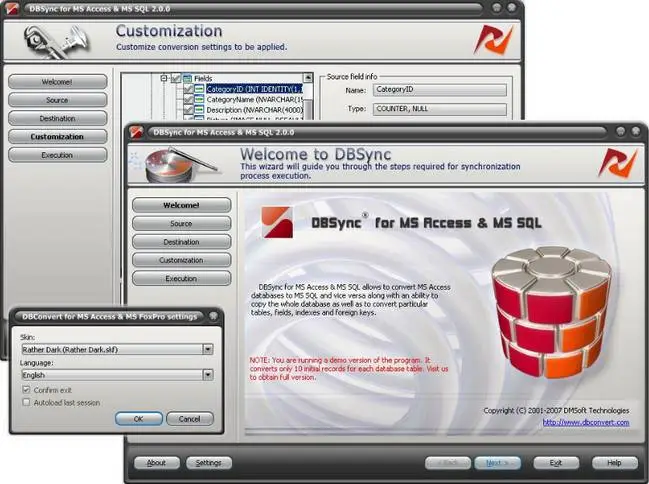Open the Language dropdown arrow
This screenshot has height=484, width=649.
coord(208,375)
